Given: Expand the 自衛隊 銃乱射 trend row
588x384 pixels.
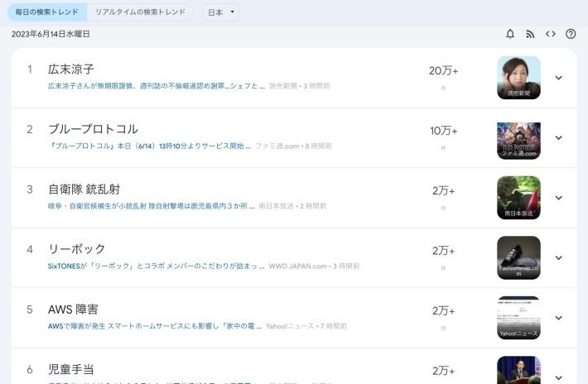Looking at the screenshot, I should 558,198.
